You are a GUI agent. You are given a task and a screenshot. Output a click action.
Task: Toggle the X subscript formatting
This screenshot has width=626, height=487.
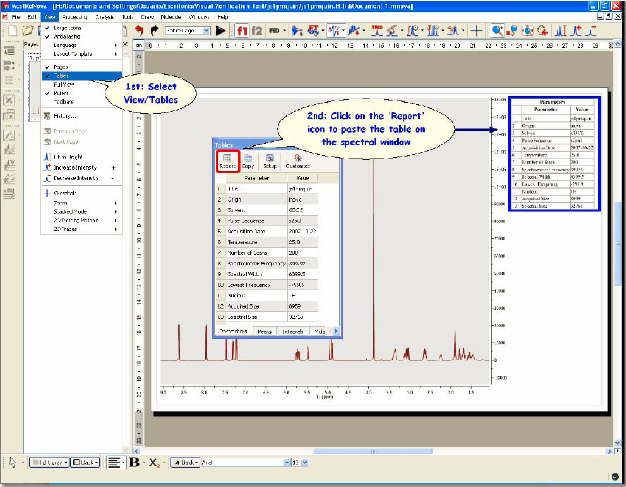(x=154, y=463)
